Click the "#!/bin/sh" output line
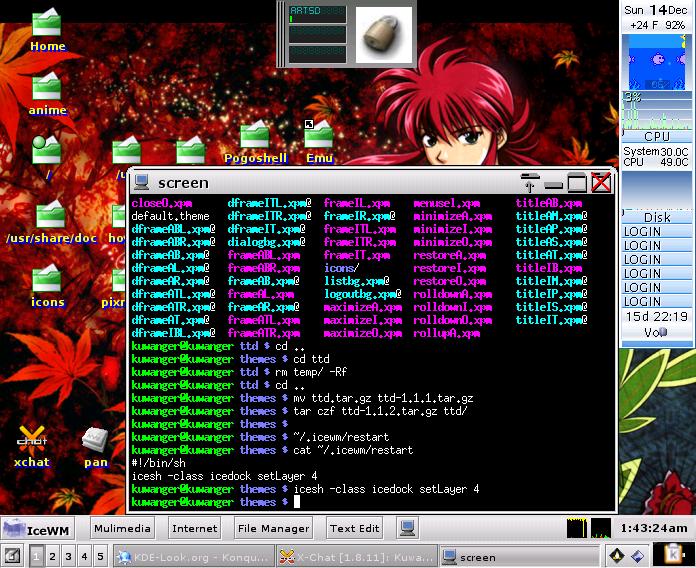 158,463
